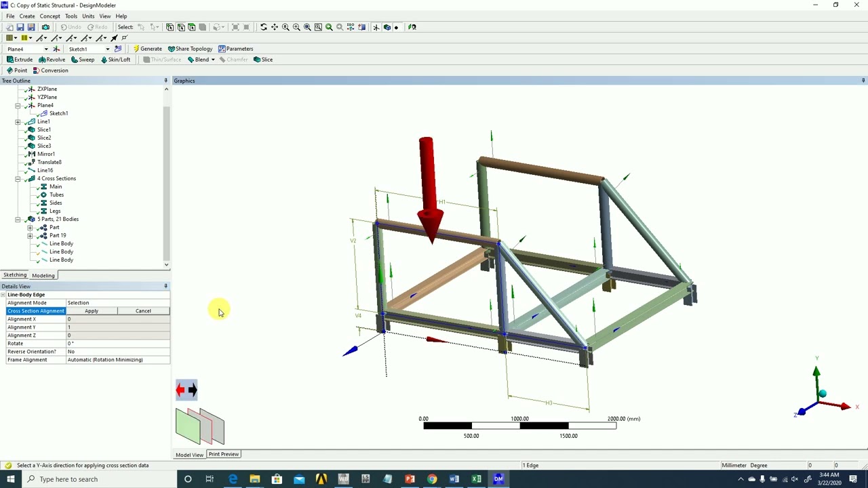868x488 pixels.
Task: Open the File menu
Action: tap(10, 16)
